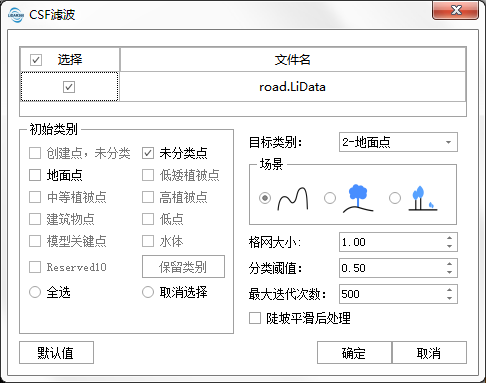Enable the 中等植被点 checkbox

pos(35,197)
